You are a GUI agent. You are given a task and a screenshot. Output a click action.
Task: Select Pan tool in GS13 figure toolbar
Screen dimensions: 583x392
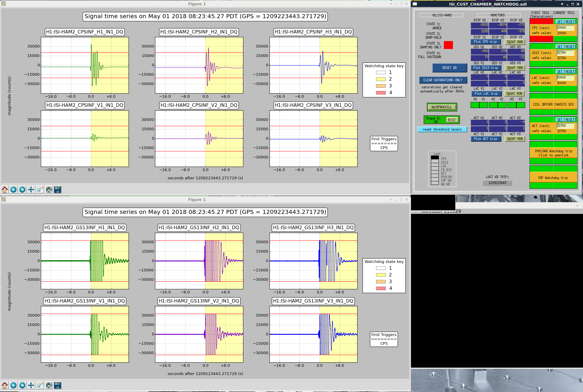(31, 385)
